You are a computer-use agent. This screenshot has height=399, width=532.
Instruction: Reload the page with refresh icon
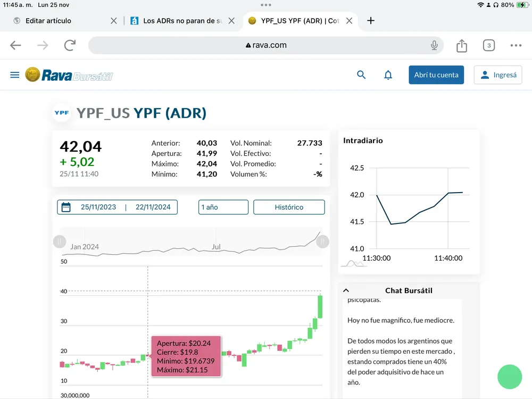[70, 46]
